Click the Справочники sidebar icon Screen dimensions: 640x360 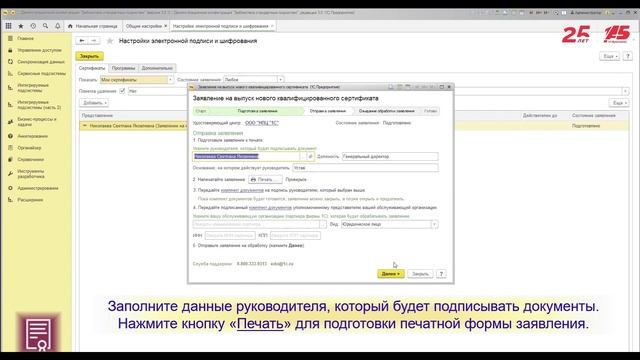point(10,160)
